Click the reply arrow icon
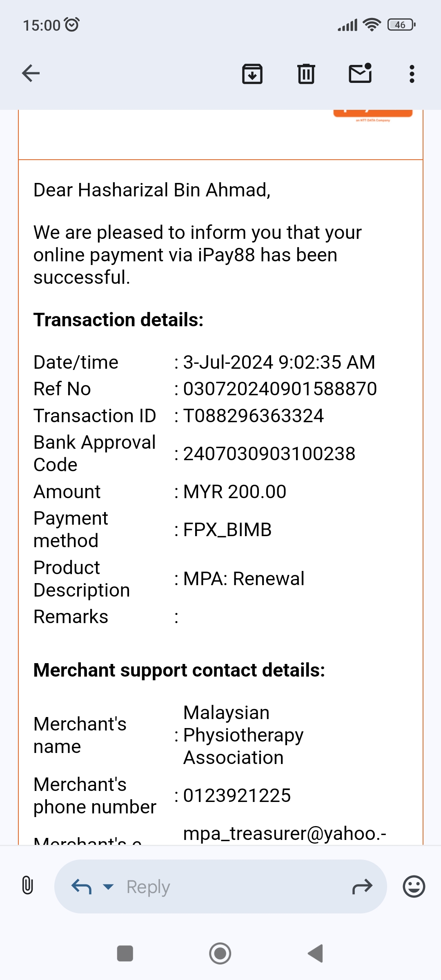Screen dimensions: 441x980 (x=81, y=886)
